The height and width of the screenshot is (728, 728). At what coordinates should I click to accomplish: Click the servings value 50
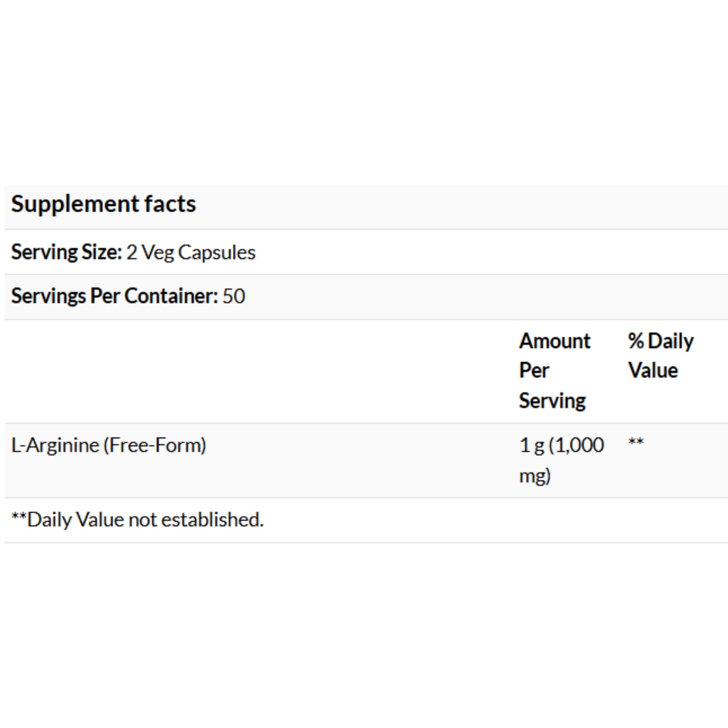234,296
